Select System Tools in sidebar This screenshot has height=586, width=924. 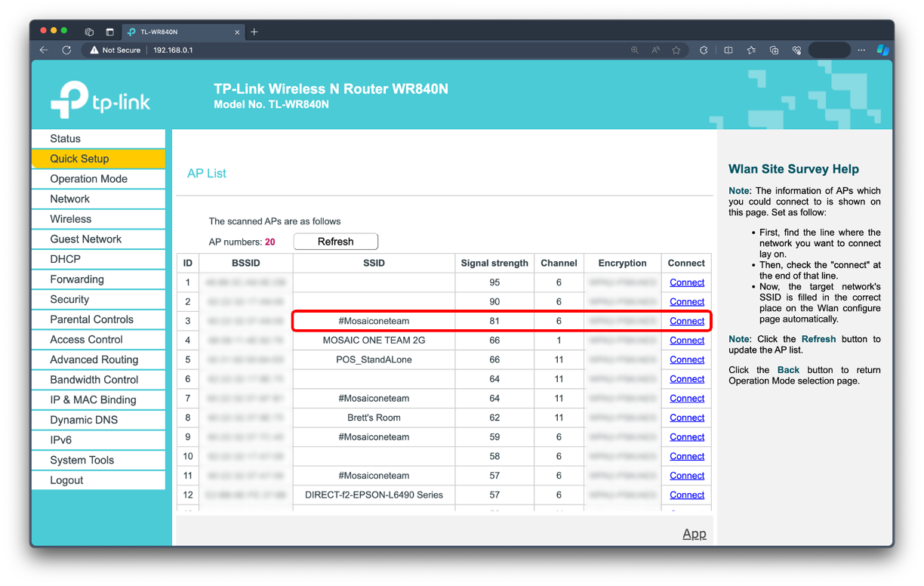(x=82, y=460)
